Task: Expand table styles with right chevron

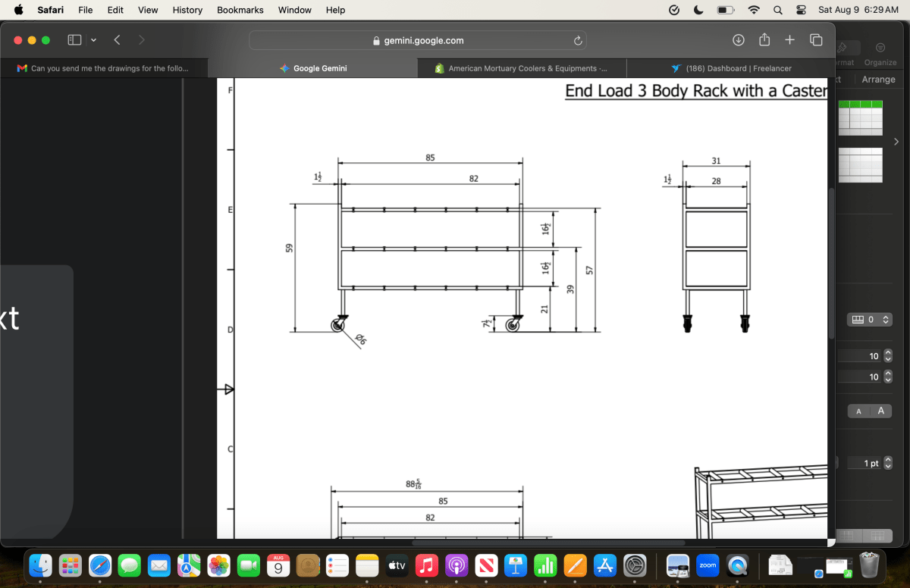Action: pyautogui.click(x=896, y=142)
